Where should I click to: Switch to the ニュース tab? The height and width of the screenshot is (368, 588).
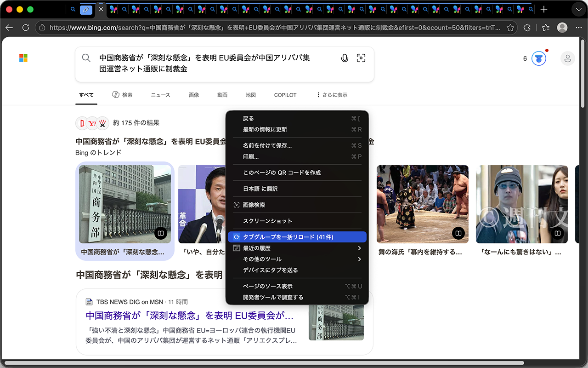160,95
